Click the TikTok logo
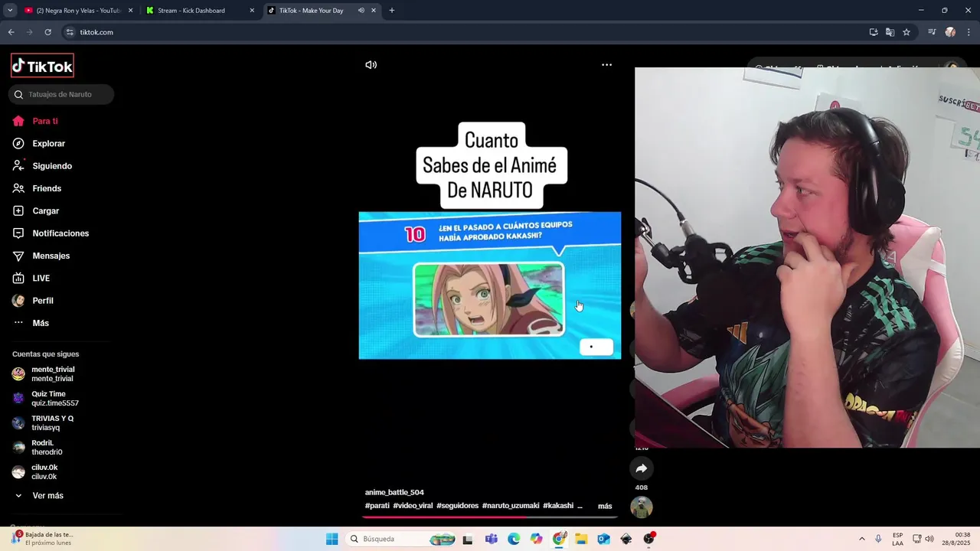This screenshot has width=980, height=551. [42, 66]
